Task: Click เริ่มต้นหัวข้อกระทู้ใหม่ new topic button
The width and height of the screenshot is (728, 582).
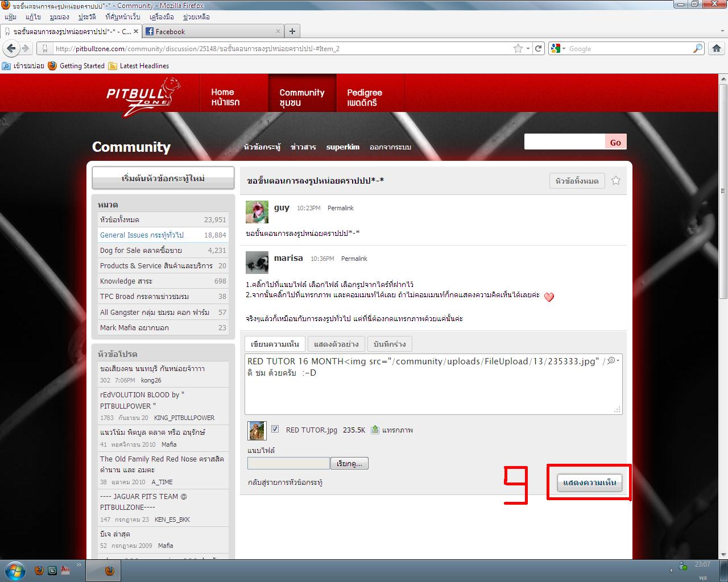Action: point(163,178)
